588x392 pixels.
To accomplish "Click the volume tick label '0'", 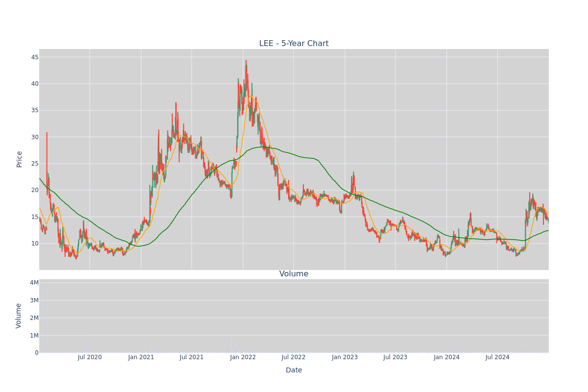I will [x=37, y=353].
